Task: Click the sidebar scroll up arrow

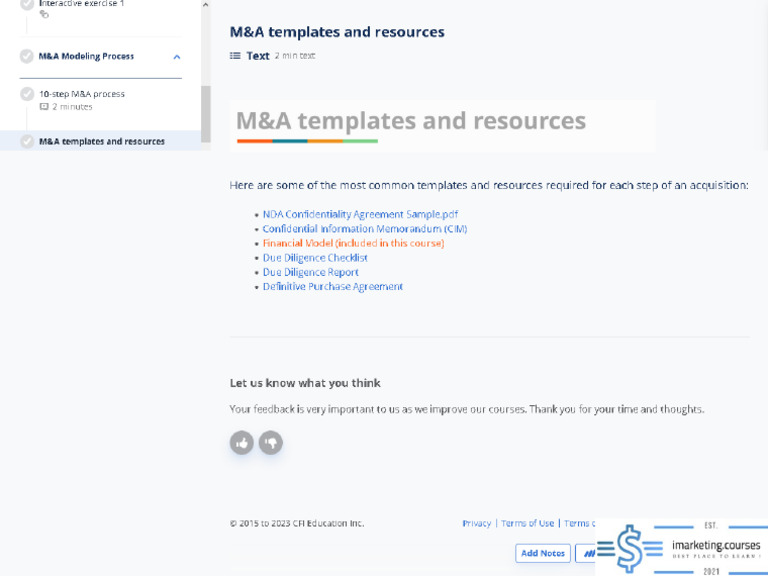Action: pyautogui.click(x=206, y=5)
